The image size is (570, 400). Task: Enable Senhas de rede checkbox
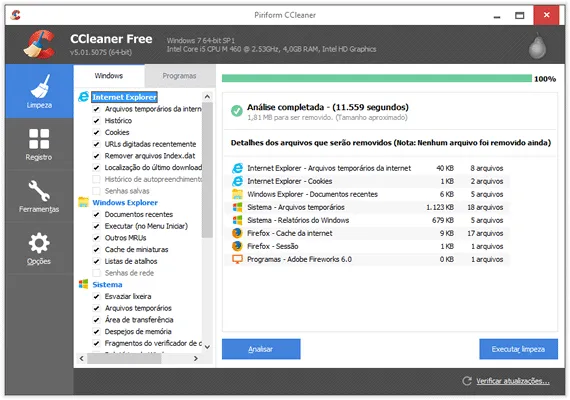[96, 273]
